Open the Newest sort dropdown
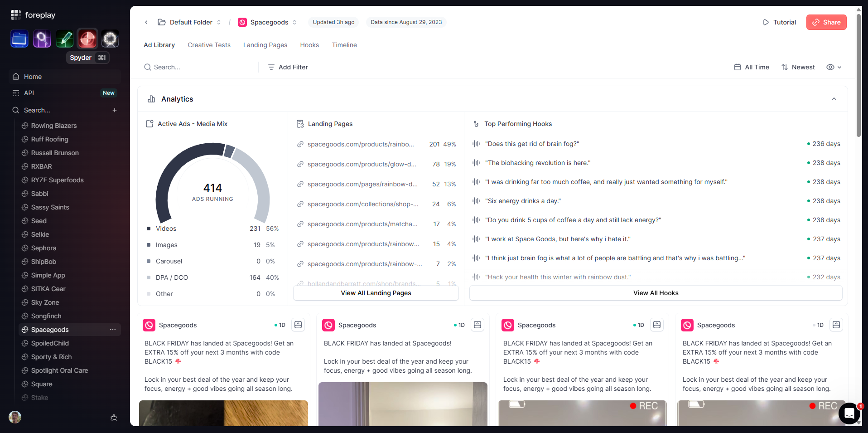 coord(798,67)
